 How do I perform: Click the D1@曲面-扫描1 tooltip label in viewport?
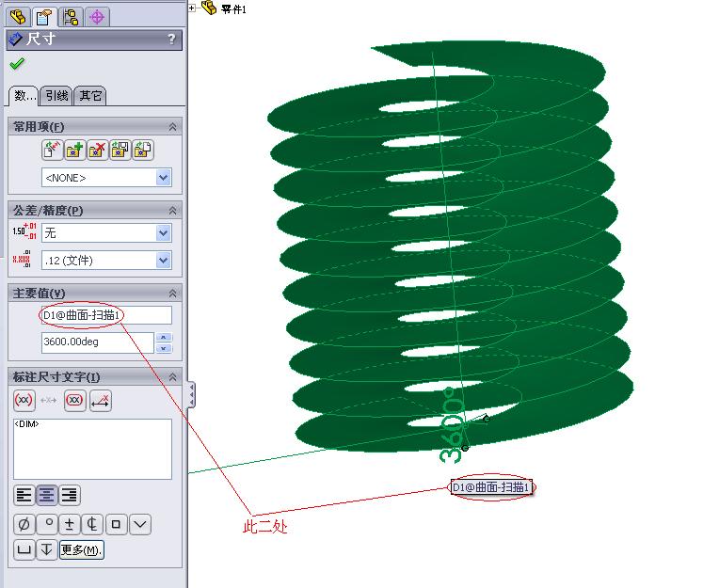(x=491, y=486)
